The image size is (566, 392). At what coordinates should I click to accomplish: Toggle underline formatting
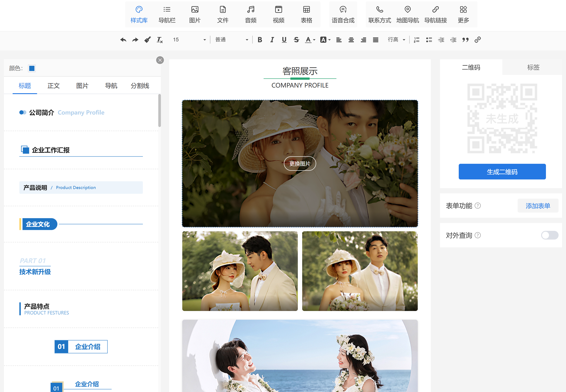click(x=284, y=40)
